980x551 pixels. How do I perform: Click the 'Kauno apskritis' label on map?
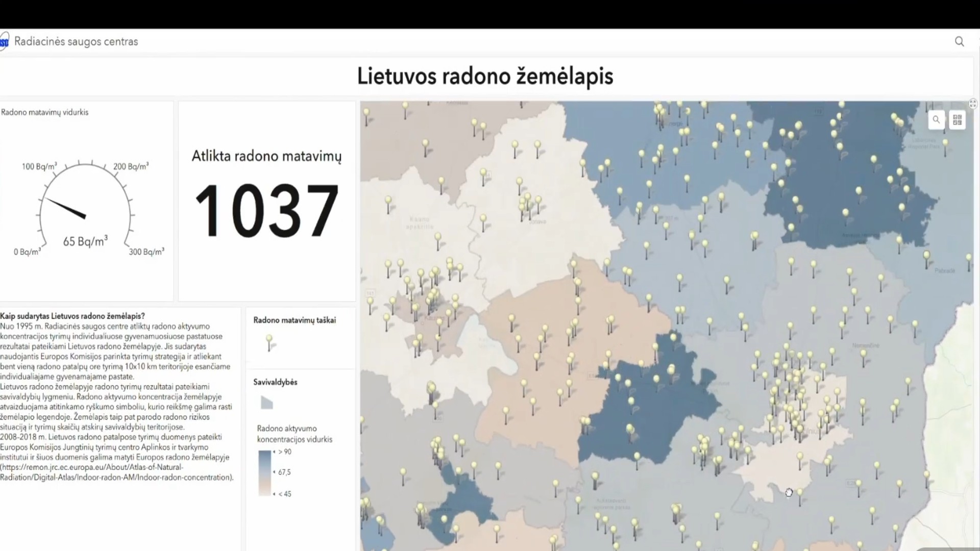coord(420,223)
